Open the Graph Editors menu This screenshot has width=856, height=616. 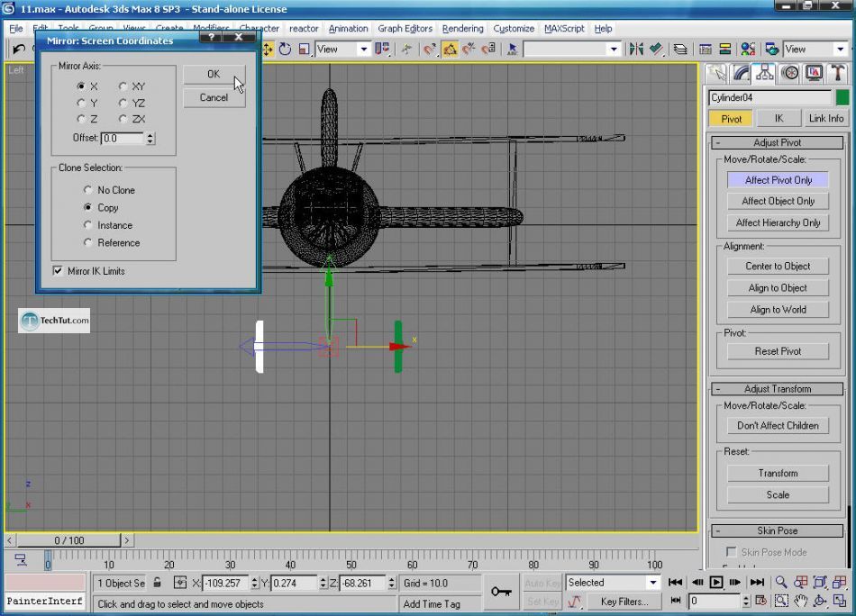[x=405, y=29]
